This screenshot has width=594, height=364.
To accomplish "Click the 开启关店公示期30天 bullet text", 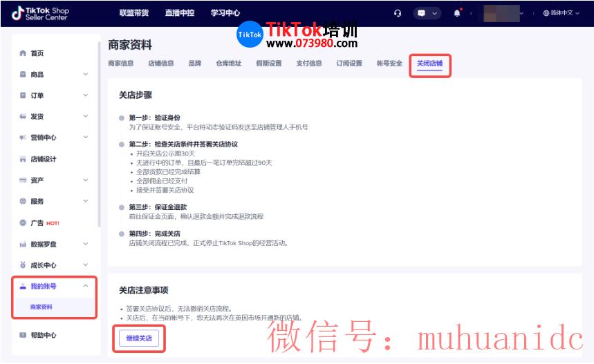I will click(x=165, y=153).
